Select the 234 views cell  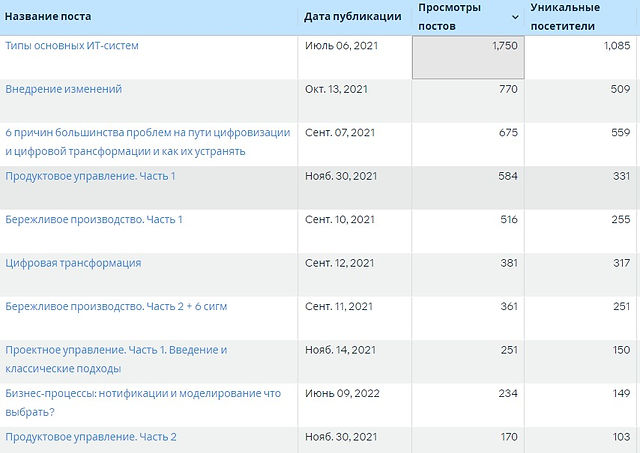(x=468, y=405)
